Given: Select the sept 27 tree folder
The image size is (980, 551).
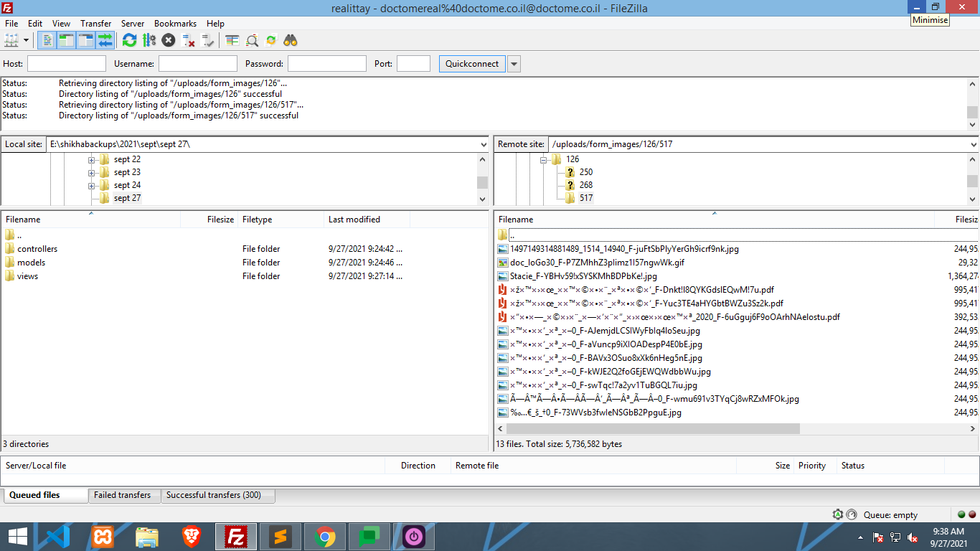Looking at the screenshot, I should click(x=127, y=198).
